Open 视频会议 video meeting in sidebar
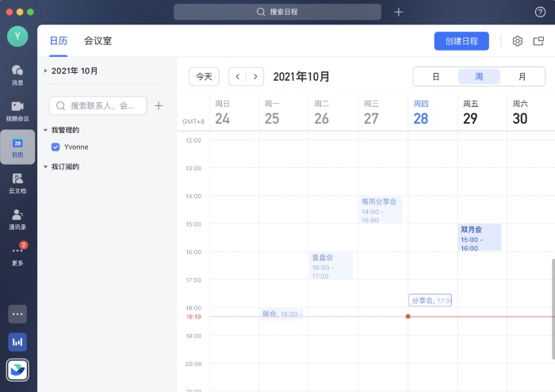Screen dimensions: 555x392 [17, 111]
